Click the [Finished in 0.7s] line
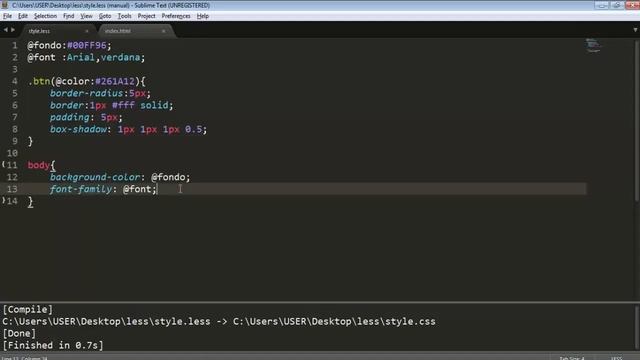The height and width of the screenshot is (360, 640). (53, 345)
